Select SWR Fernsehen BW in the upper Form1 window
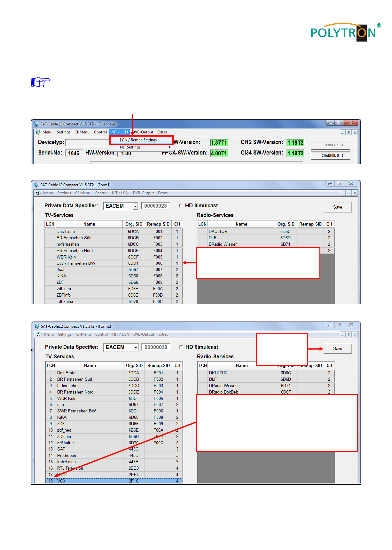Image resolution: width=392 pixels, height=550 pixels. [114, 263]
